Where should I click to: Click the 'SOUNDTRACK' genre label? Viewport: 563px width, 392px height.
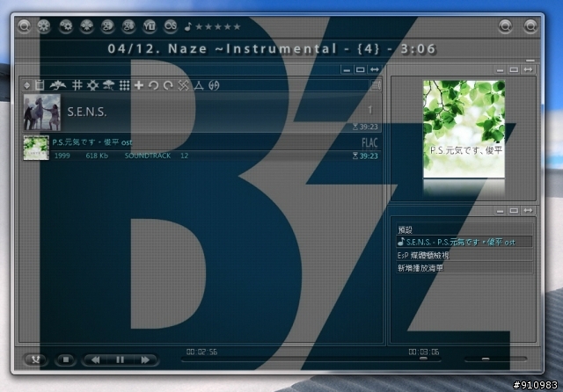coord(148,156)
